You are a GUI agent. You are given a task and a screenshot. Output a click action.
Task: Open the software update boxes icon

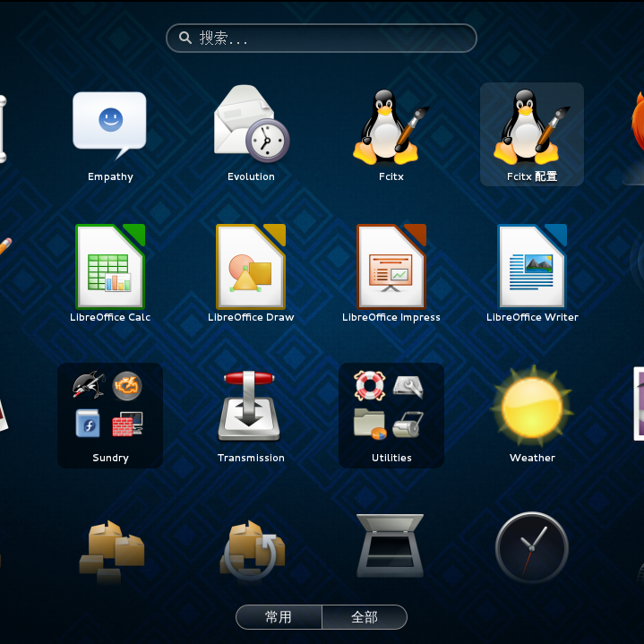coord(252,550)
